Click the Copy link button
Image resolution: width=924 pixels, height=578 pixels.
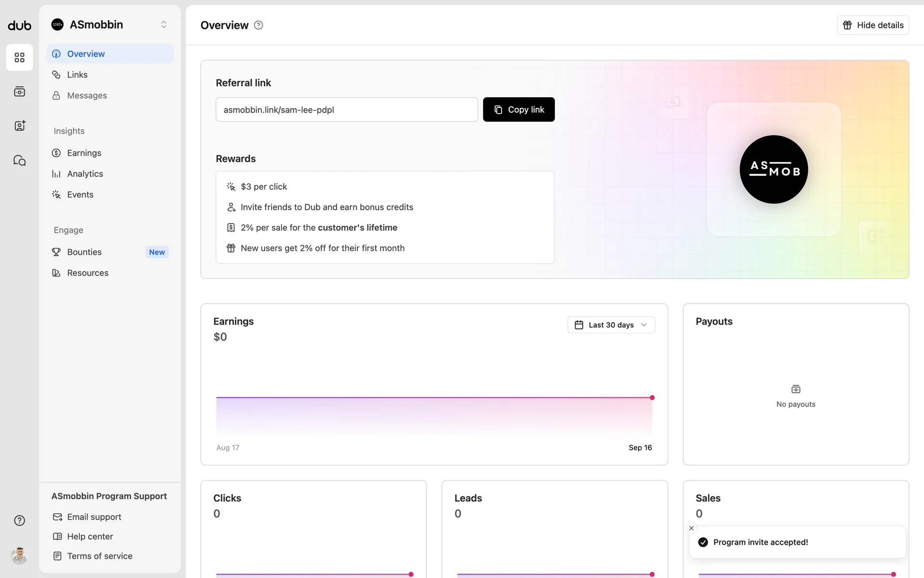click(x=518, y=110)
